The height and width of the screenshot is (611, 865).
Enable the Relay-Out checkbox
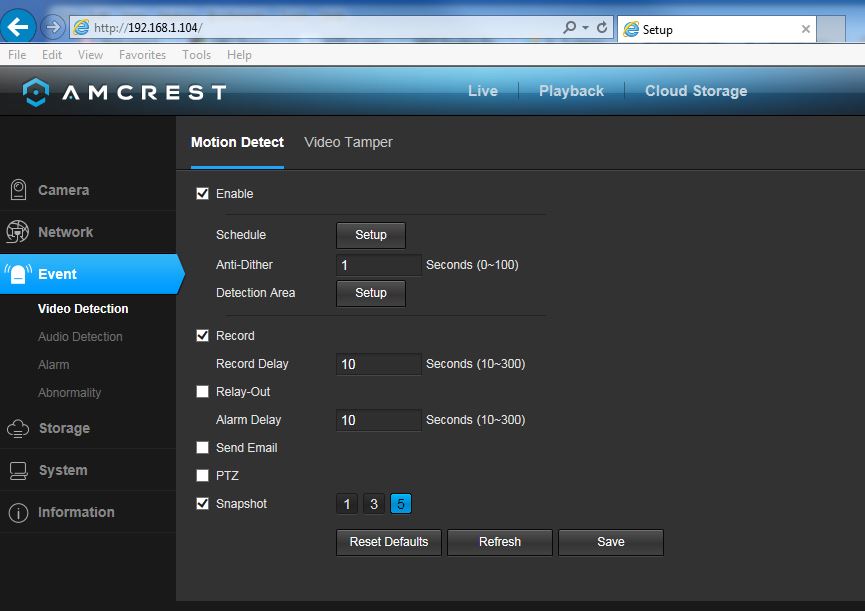(x=202, y=392)
